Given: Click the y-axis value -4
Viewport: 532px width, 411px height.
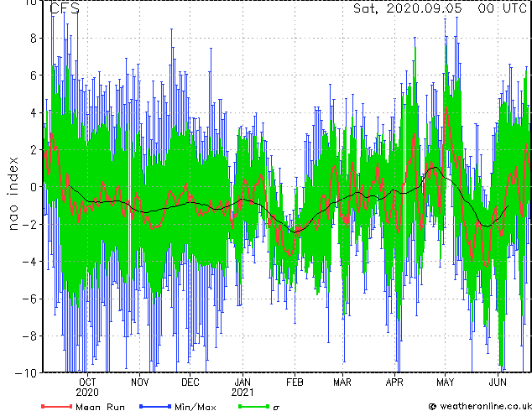Looking at the screenshot, I should pos(29,262).
